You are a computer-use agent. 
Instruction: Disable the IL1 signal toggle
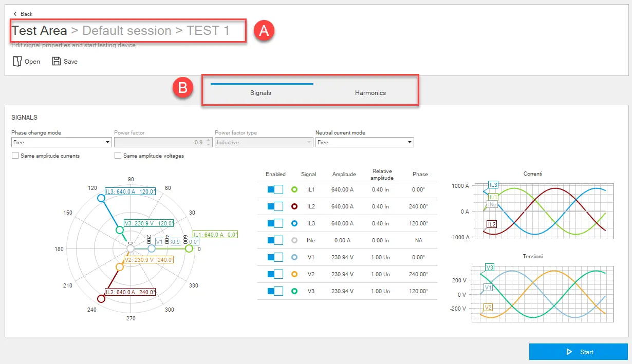click(x=275, y=189)
